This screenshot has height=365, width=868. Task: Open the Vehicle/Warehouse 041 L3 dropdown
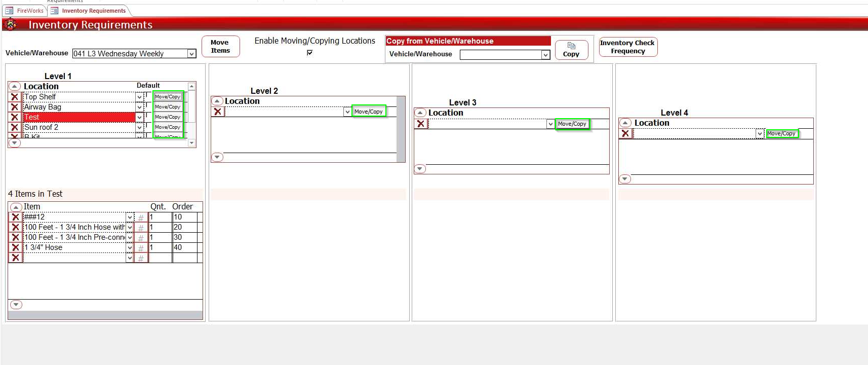click(x=191, y=54)
